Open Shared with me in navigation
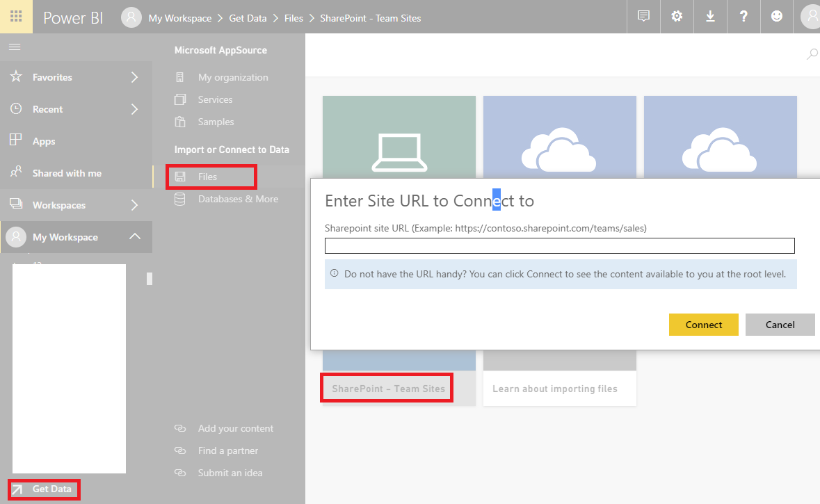The height and width of the screenshot is (504, 820). (x=67, y=173)
